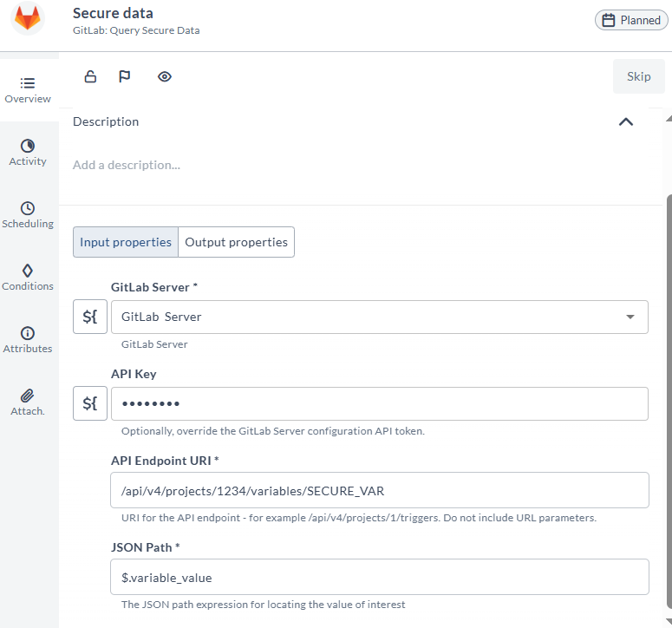Image resolution: width=672 pixels, height=628 pixels.
Task: Click the GitLab fox logo icon
Action: point(28,18)
